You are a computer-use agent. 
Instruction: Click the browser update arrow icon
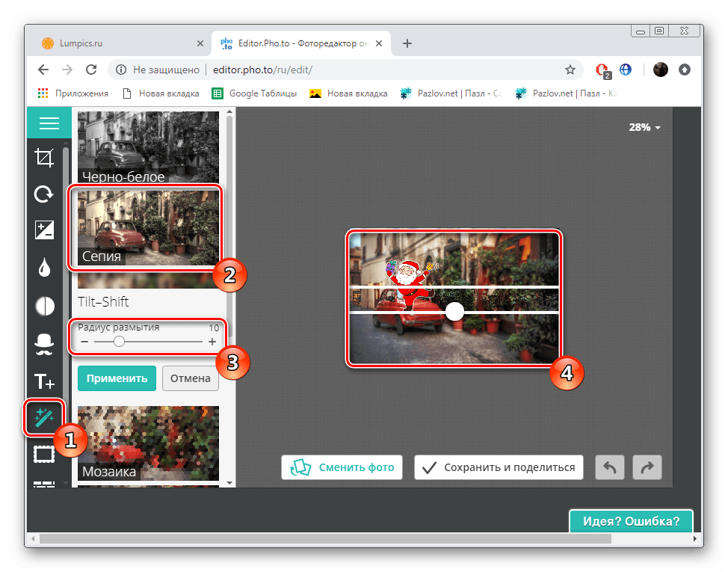[685, 70]
